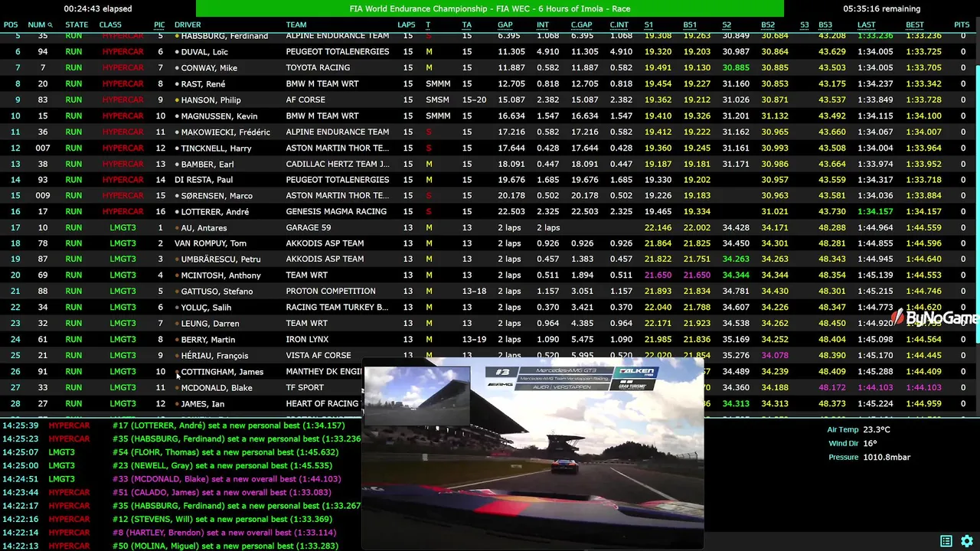Select driver 'MAGNUSSEN, Kevin'

pos(219,116)
